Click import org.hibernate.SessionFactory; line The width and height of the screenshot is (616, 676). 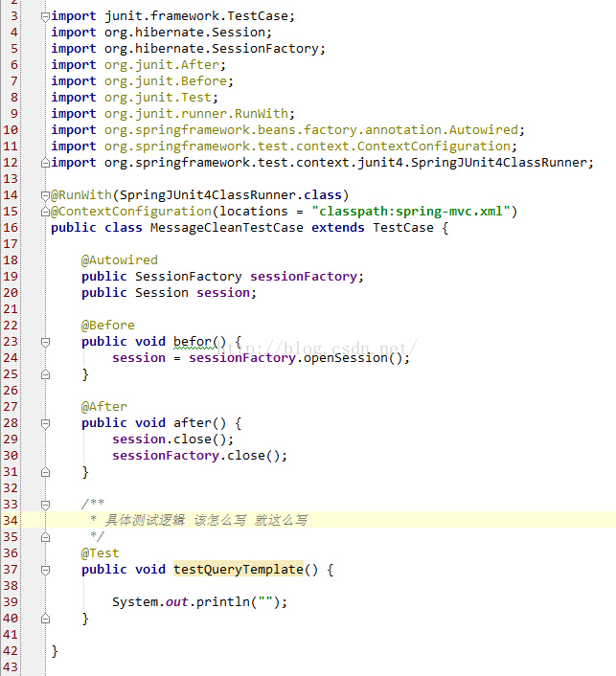pos(188,49)
